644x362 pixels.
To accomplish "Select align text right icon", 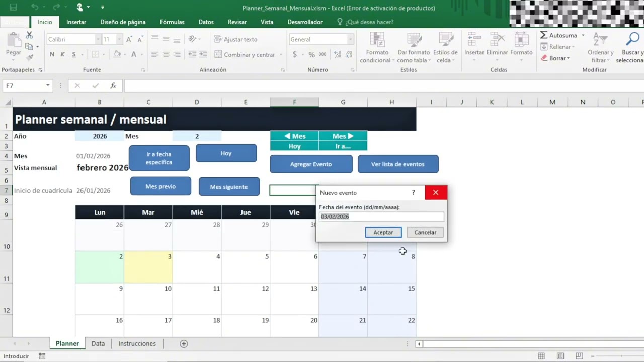I will [177, 54].
